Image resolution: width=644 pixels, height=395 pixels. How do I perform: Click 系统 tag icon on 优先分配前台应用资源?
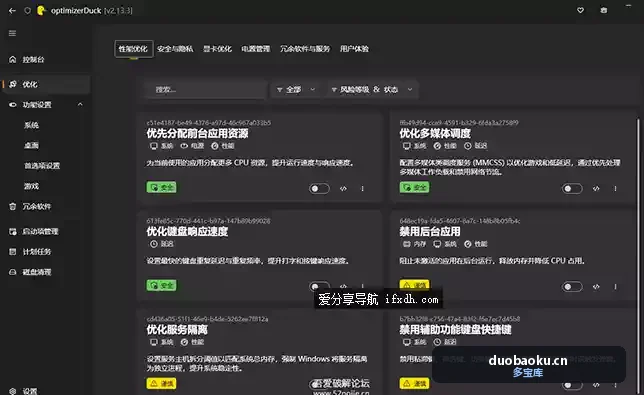(x=154, y=146)
